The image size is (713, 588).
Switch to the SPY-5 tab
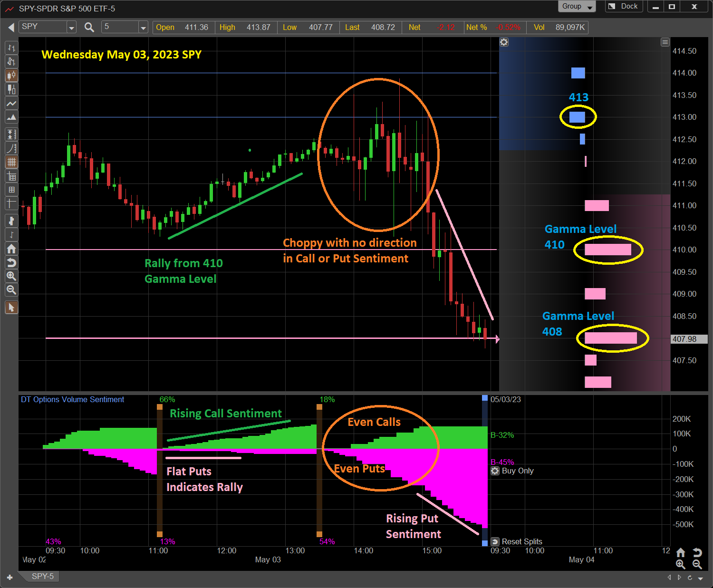(43, 576)
